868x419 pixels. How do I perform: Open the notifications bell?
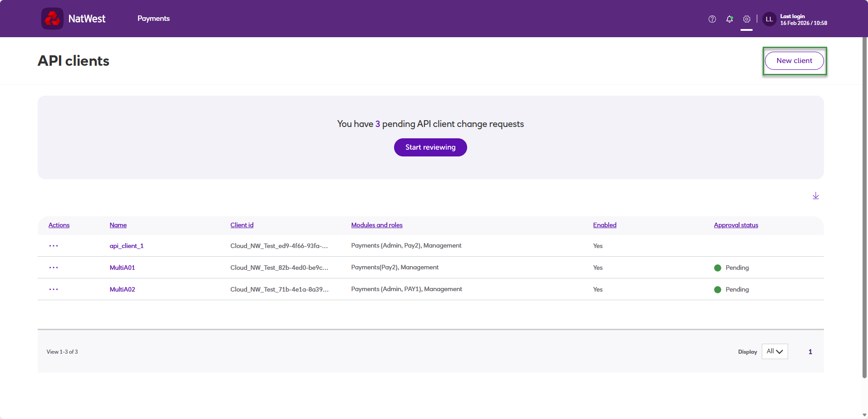point(730,19)
